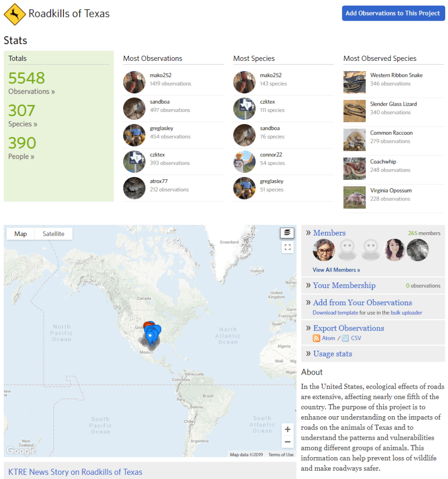Click the deer crossing project logo icon
This screenshot has width=448, height=479.
pyautogui.click(x=15, y=14)
